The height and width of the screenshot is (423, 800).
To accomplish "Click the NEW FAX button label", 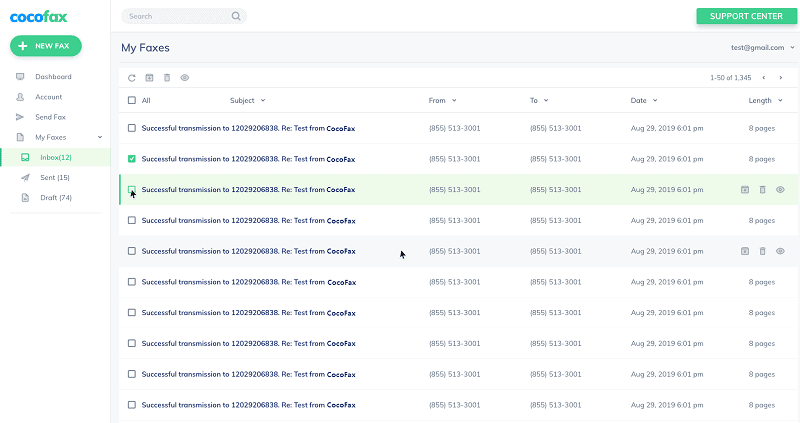I will tap(52, 46).
